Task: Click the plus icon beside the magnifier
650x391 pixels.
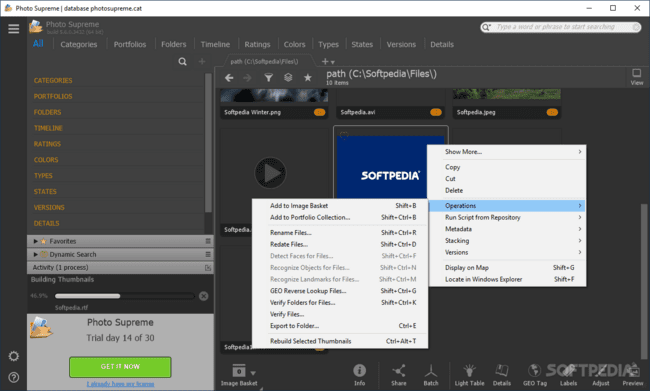Action: (x=202, y=62)
